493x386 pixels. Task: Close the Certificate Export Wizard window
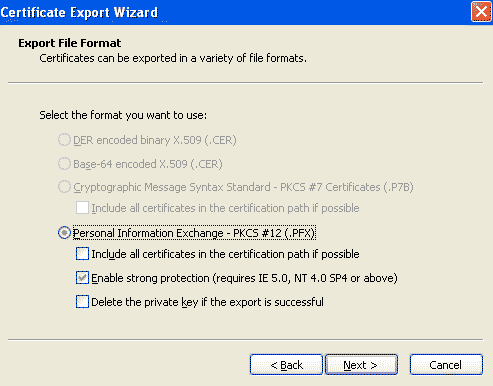481,12
